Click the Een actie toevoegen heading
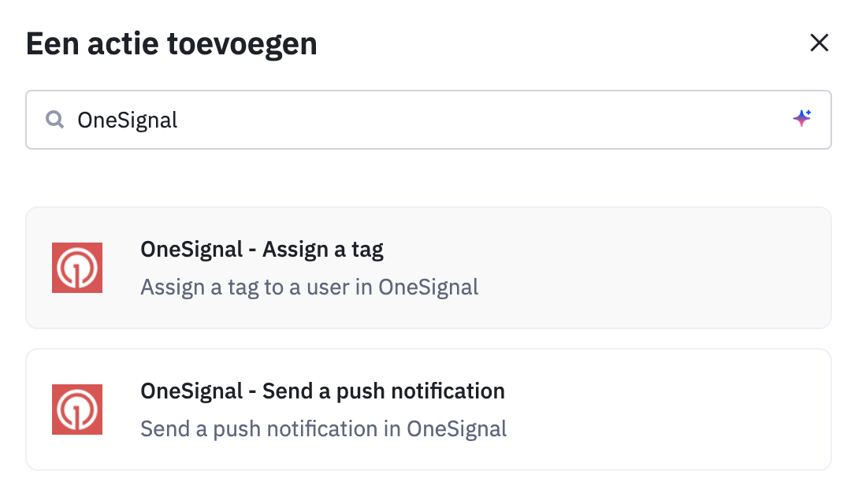This screenshot has width=862, height=504. pyautogui.click(x=172, y=44)
